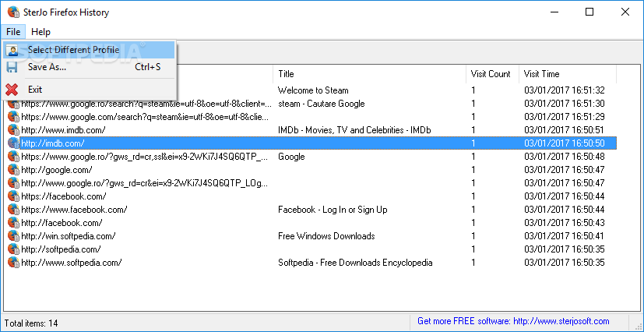Select the https://facebook.com/ URL entry
The height and width of the screenshot is (332, 644).
64,196
